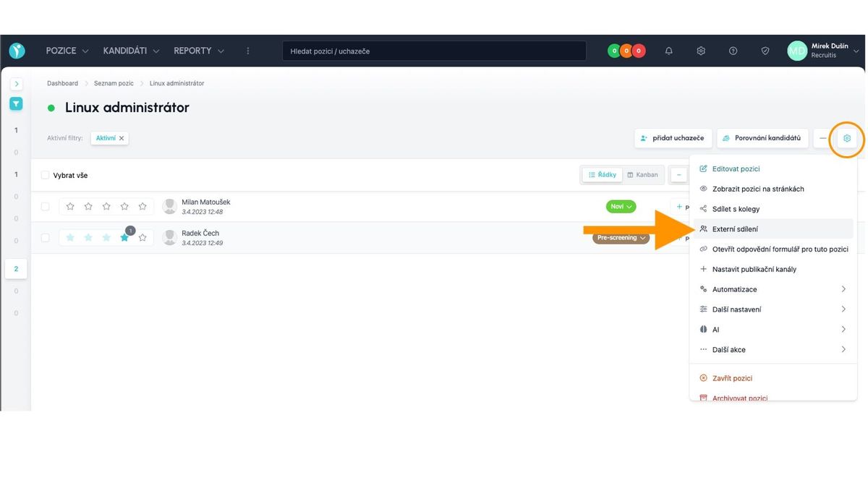Select Radek Čech's row checkbox

46,238
